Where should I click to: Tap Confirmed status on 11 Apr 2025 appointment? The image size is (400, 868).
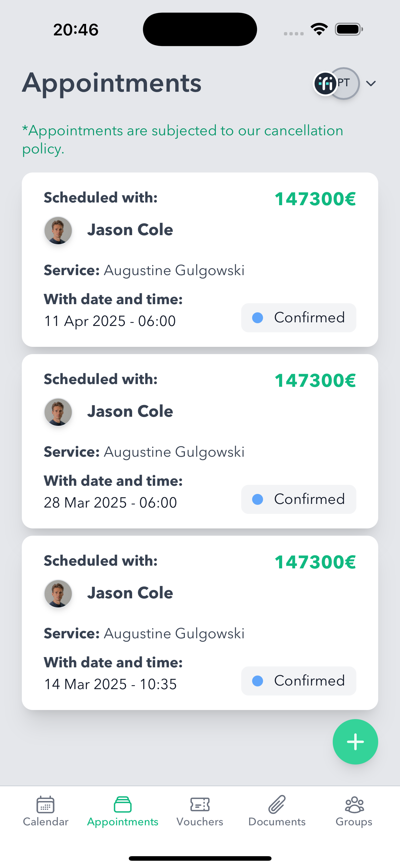click(298, 317)
